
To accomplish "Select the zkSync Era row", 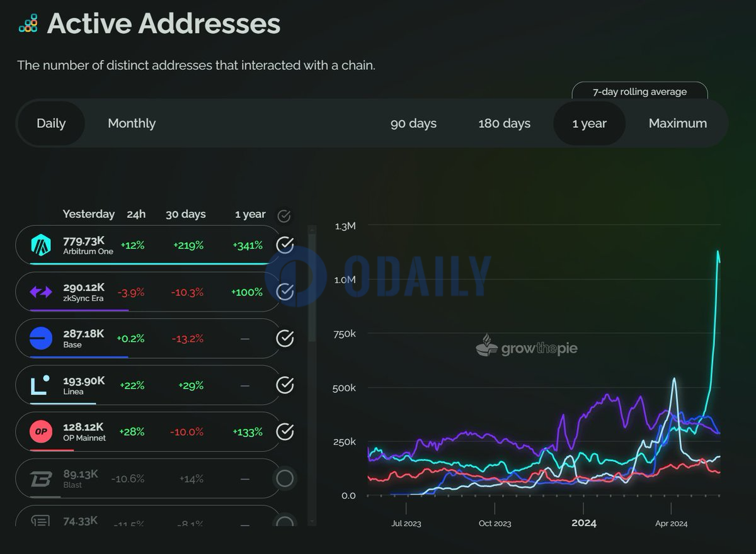I will click(147, 291).
